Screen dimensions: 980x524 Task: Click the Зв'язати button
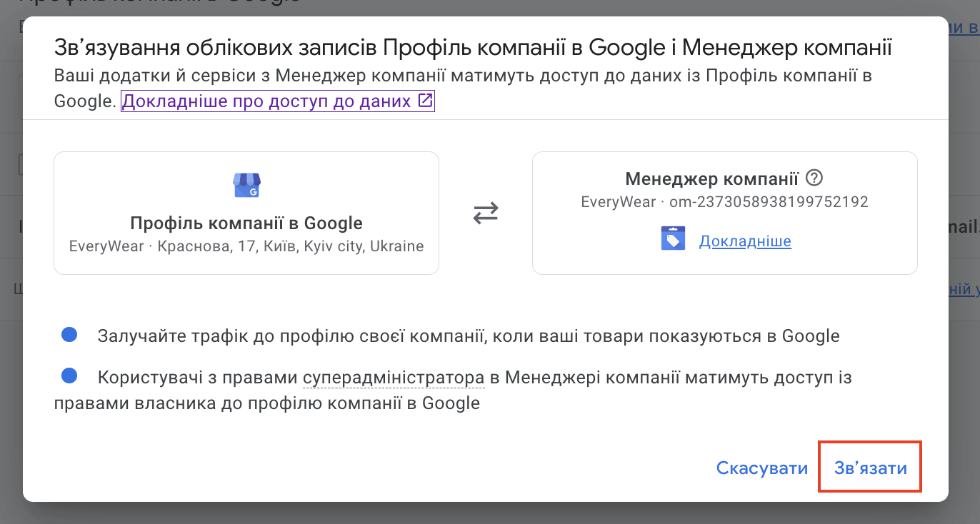click(870, 467)
